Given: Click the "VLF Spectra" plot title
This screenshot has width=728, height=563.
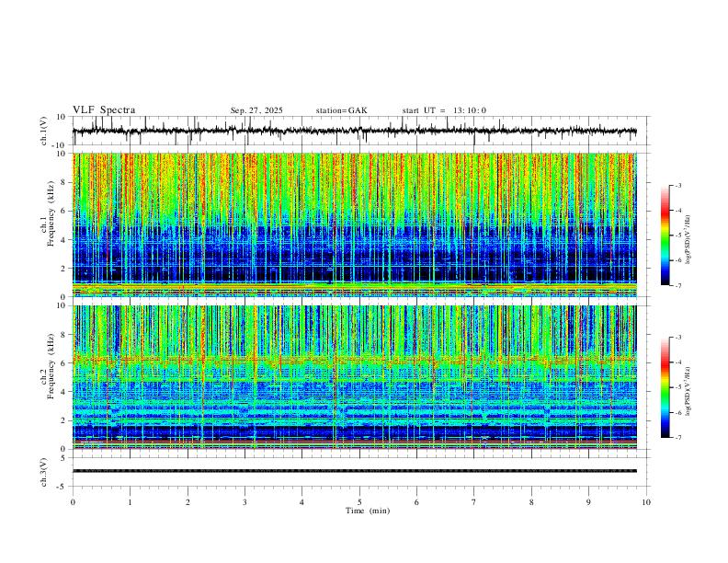Looking at the screenshot, I should click(x=104, y=110).
